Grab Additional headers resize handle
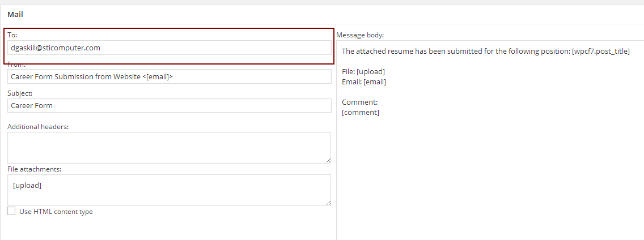 (328, 161)
